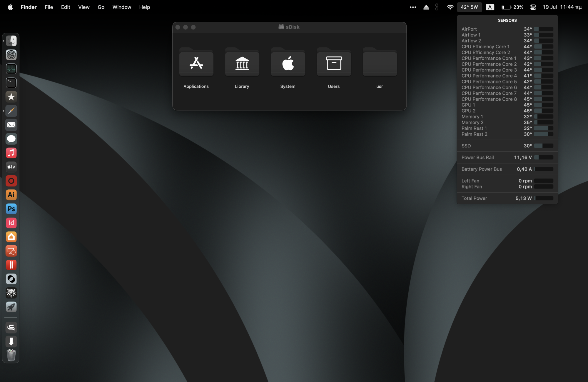
Task: Launch The Witcher wolf icon in the Dock
Action: [x=11, y=293]
